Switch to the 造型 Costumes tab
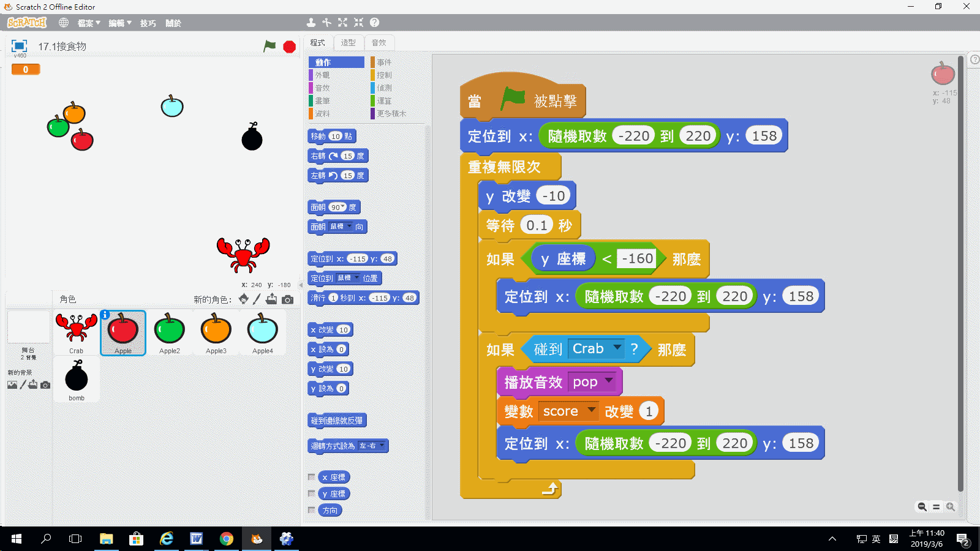The height and width of the screenshot is (551, 980). 349,43
